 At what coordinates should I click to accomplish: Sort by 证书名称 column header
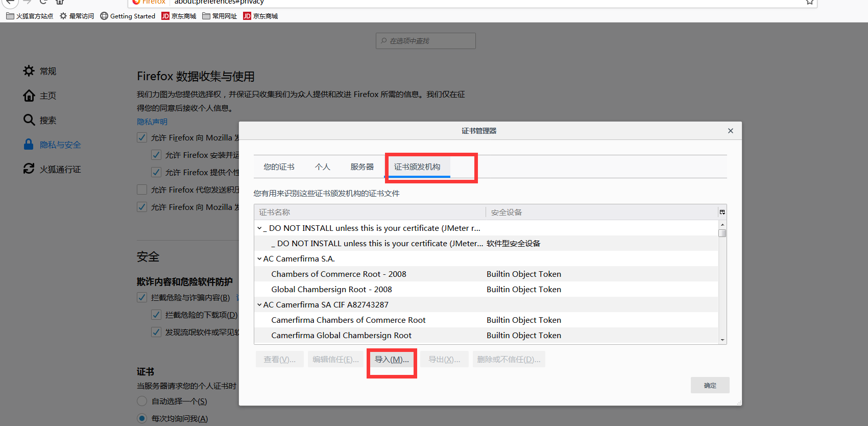pos(370,212)
